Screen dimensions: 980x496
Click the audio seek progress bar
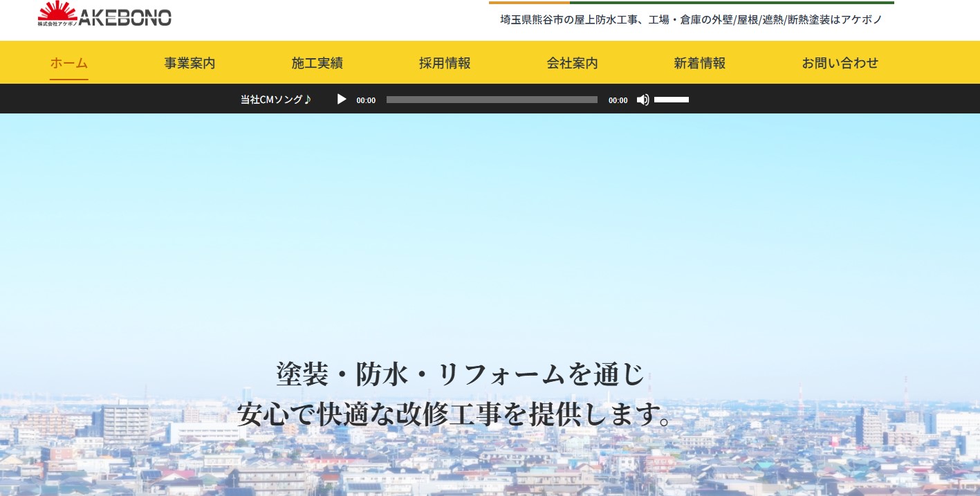click(x=492, y=99)
